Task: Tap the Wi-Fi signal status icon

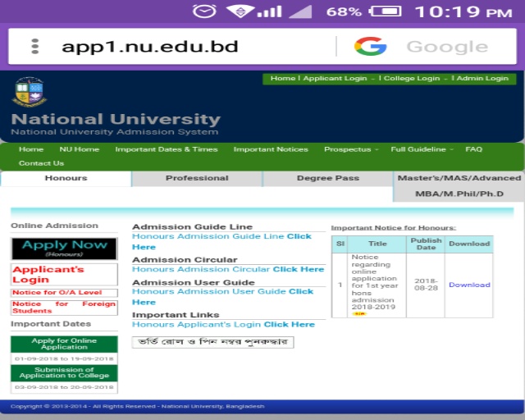Action: [240, 11]
